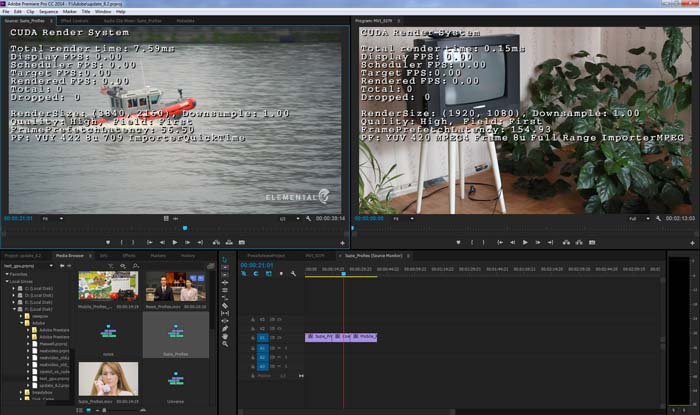The image size is (700, 415).
Task: Export frame from Program monitor
Action: pyautogui.click(x=592, y=242)
